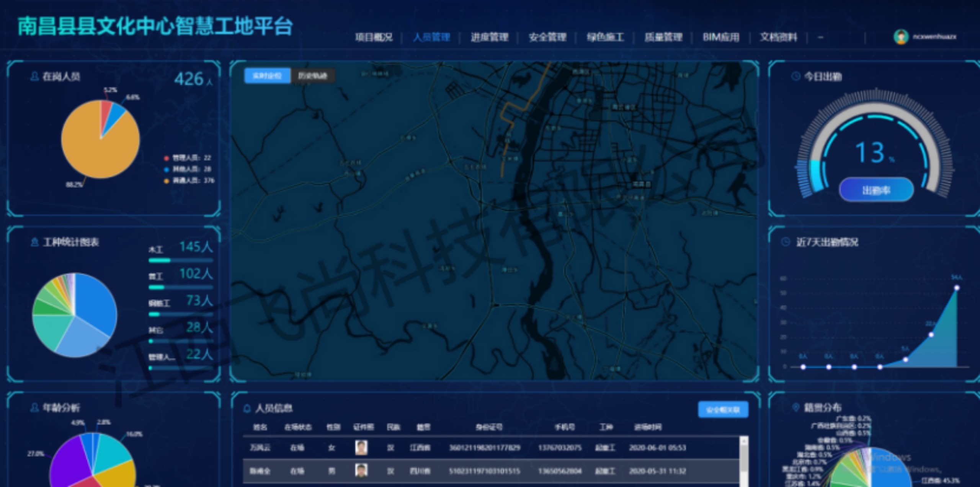Toggle the orange legend item showing 376
The width and height of the screenshot is (980, 487).
[189, 181]
